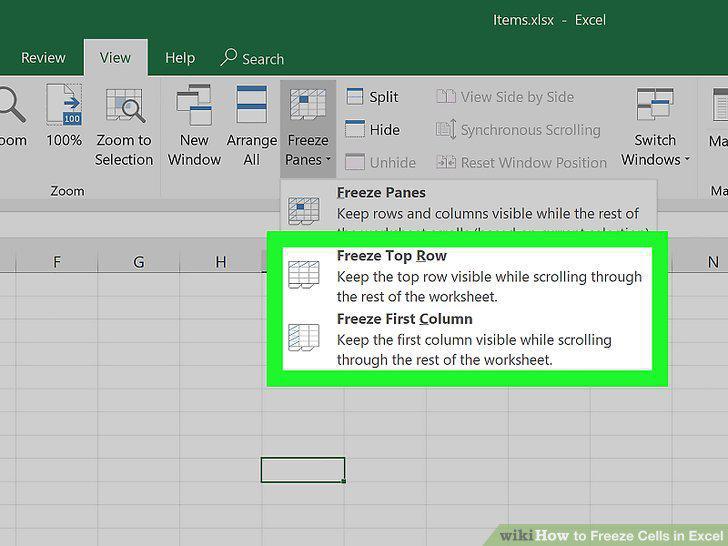The height and width of the screenshot is (546, 728).
Task: Choose Freeze First Column option
Action: click(467, 339)
